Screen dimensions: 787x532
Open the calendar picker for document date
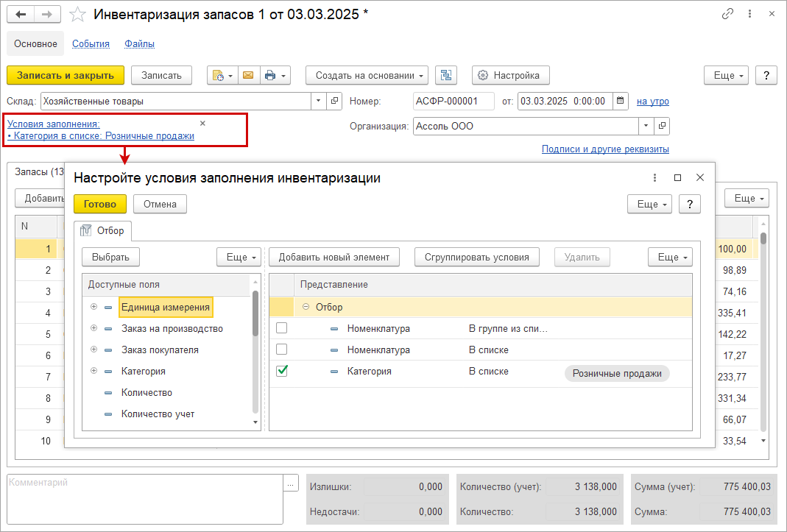pyautogui.click(x=621, y=101)
